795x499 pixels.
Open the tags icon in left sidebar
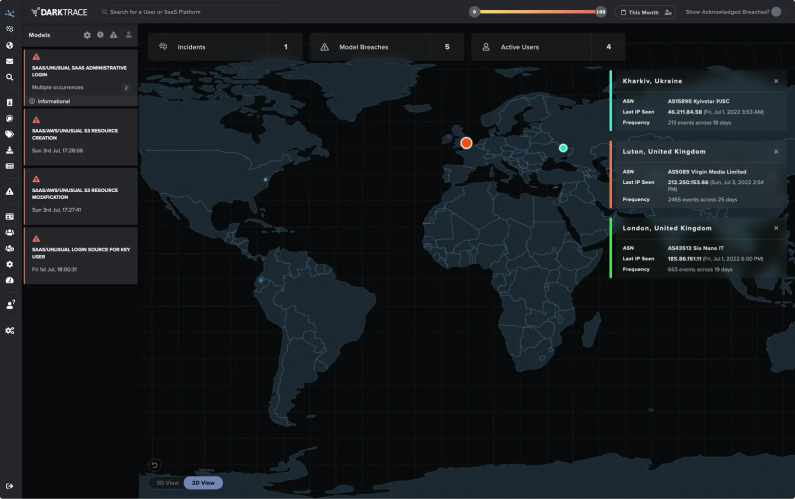coord(9,134)
